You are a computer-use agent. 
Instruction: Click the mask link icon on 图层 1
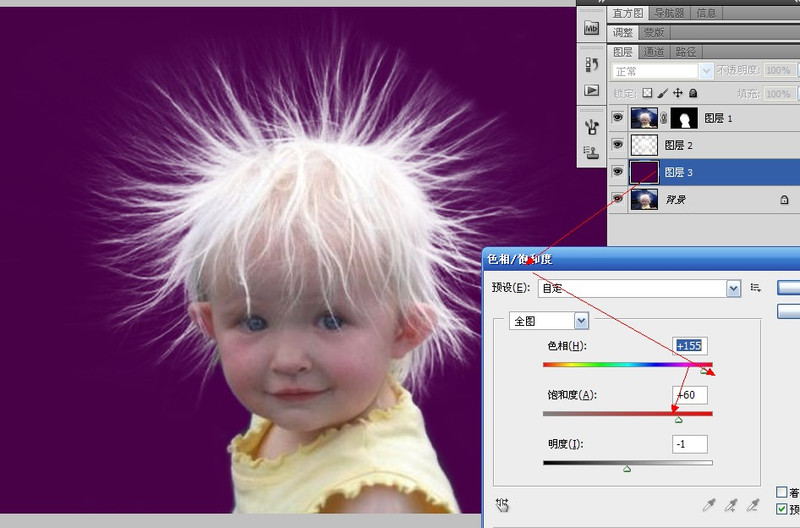[x=664, y=118]
